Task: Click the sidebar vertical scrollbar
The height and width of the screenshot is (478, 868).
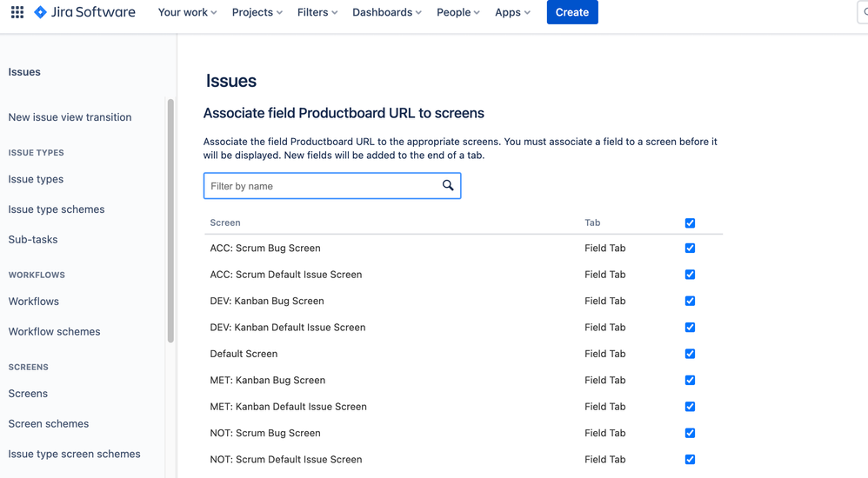Action: point(170,221)
